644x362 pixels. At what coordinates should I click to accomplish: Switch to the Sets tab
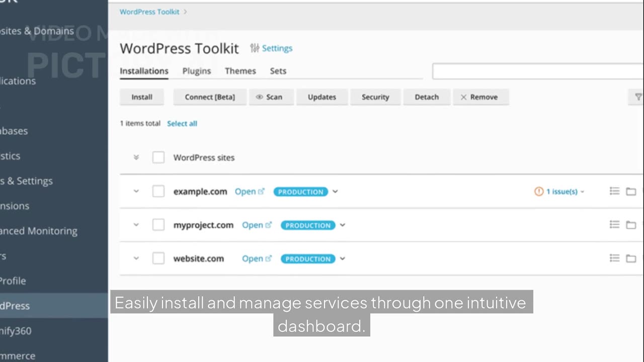point(278,71)
